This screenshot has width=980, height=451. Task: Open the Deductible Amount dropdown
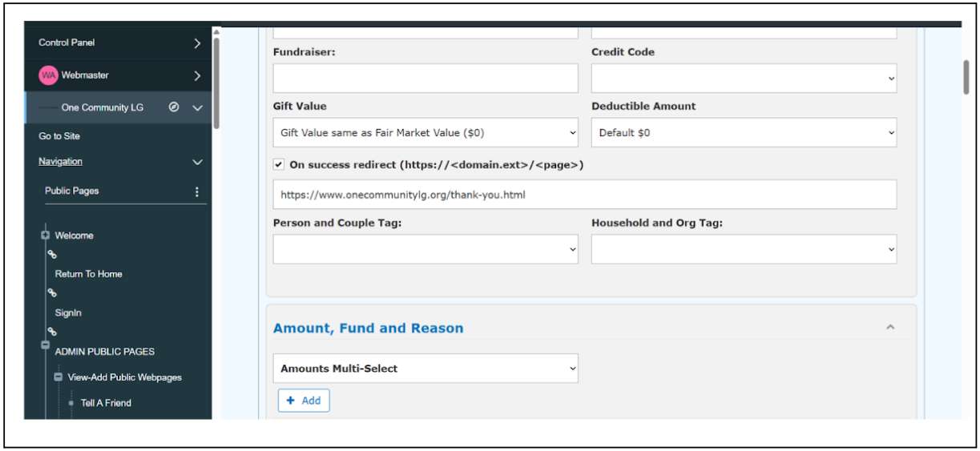click(x=744, y=133)
